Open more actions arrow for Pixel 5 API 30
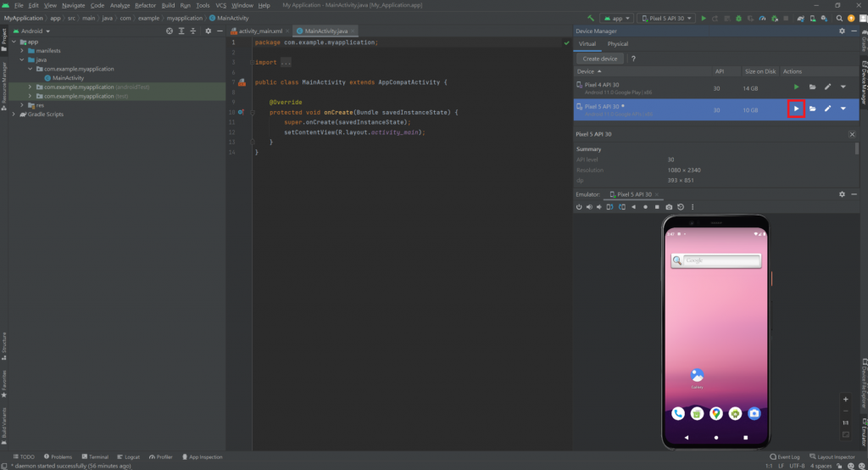The height and width of the screenshot is (470, 868). coord(843,109)
